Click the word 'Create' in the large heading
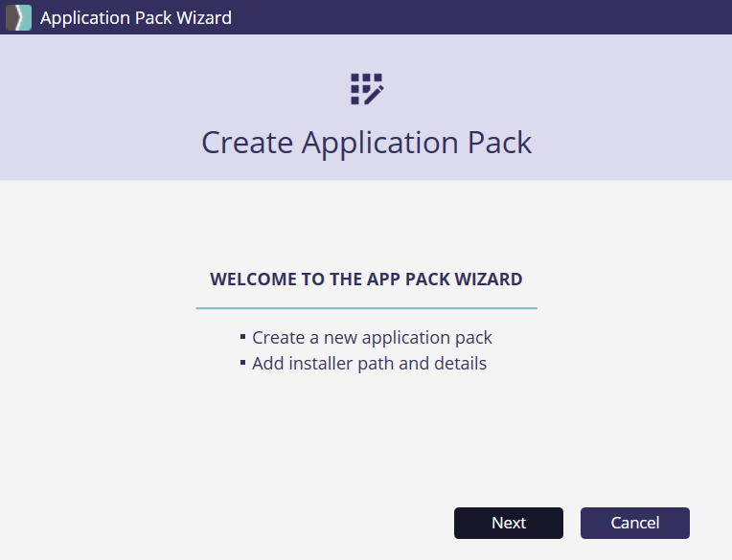732x560 pixels. [x=247, y=143]
